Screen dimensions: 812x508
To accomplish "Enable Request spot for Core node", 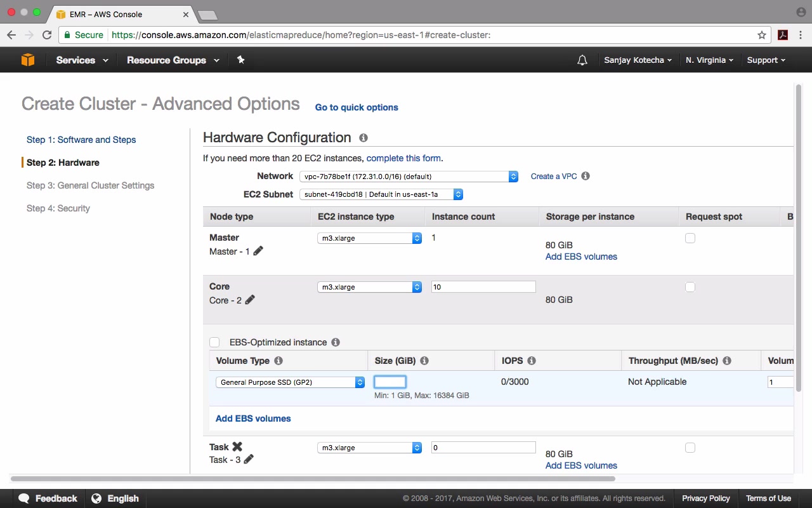I will [690, 287].
